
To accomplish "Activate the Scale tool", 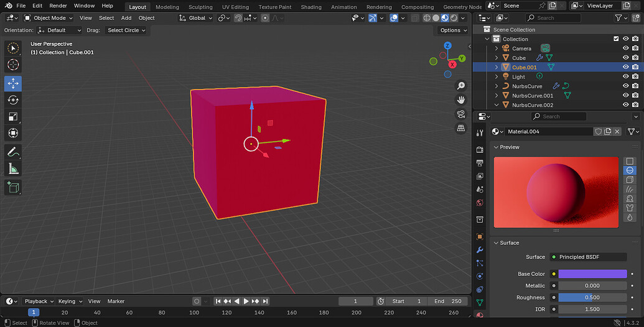I will 13,116.
